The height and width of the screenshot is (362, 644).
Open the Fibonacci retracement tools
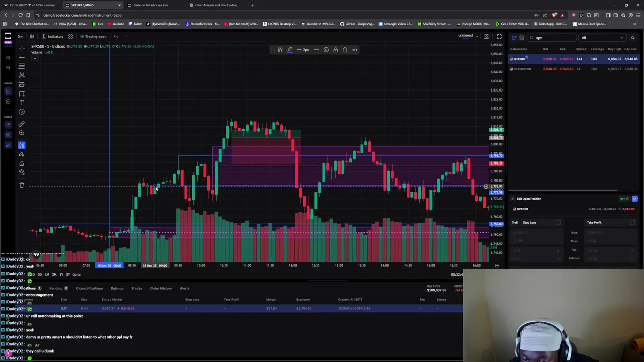point(22,66)
